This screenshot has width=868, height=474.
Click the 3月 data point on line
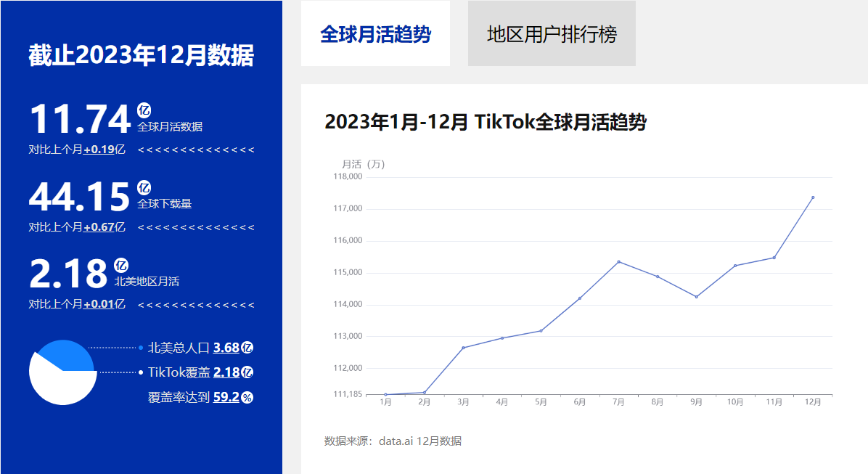[463, 348]
